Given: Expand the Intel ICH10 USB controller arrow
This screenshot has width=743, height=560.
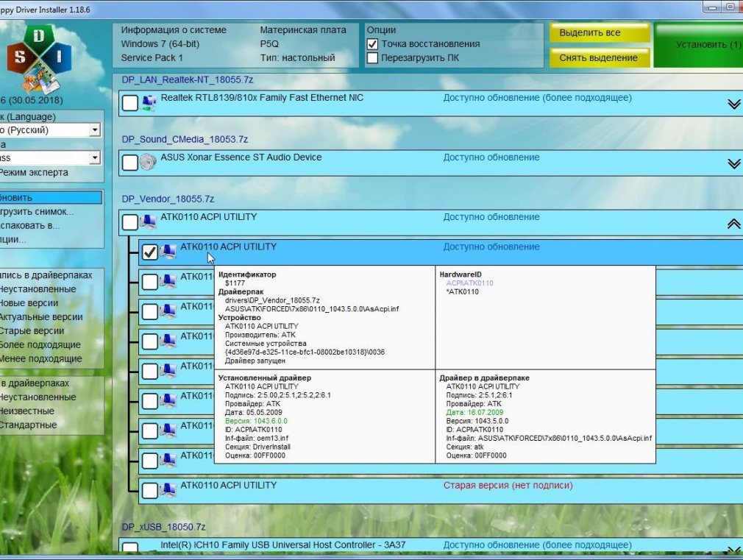Looking at the screenshot, I should pos(733,550).
